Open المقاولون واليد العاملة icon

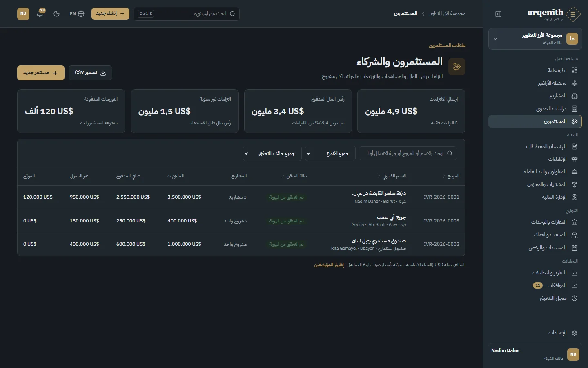575,172
